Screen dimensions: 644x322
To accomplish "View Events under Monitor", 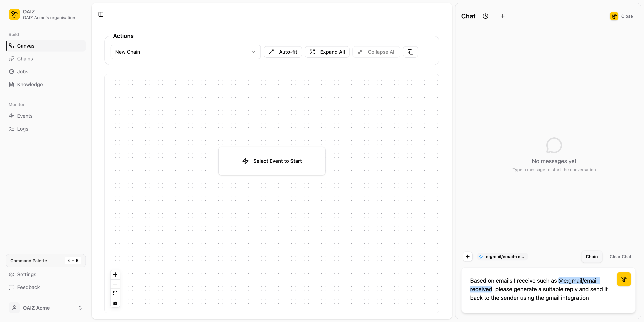I will point(25,116).
